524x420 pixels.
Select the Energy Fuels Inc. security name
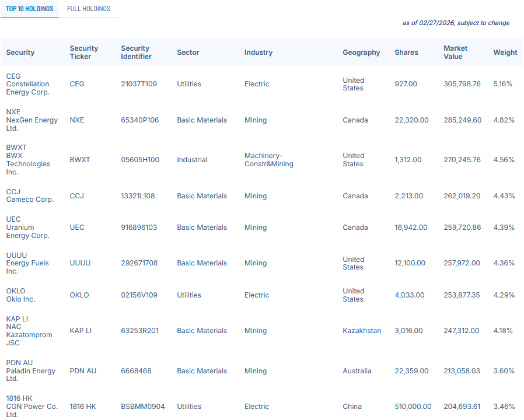(x=27, y=267)
